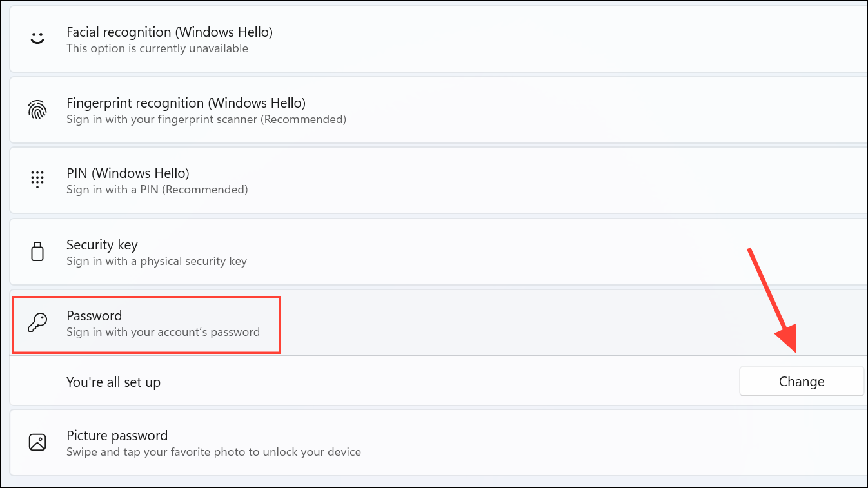Viewport: 868px width, 488px height.
Task: Click 'This option is currently unavailable' message
Action: coord(157,48)
